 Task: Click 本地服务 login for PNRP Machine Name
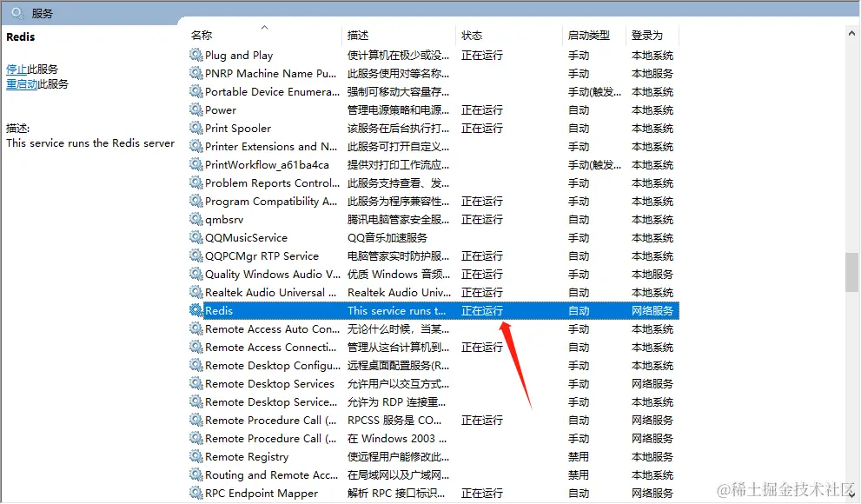[652, 74]
